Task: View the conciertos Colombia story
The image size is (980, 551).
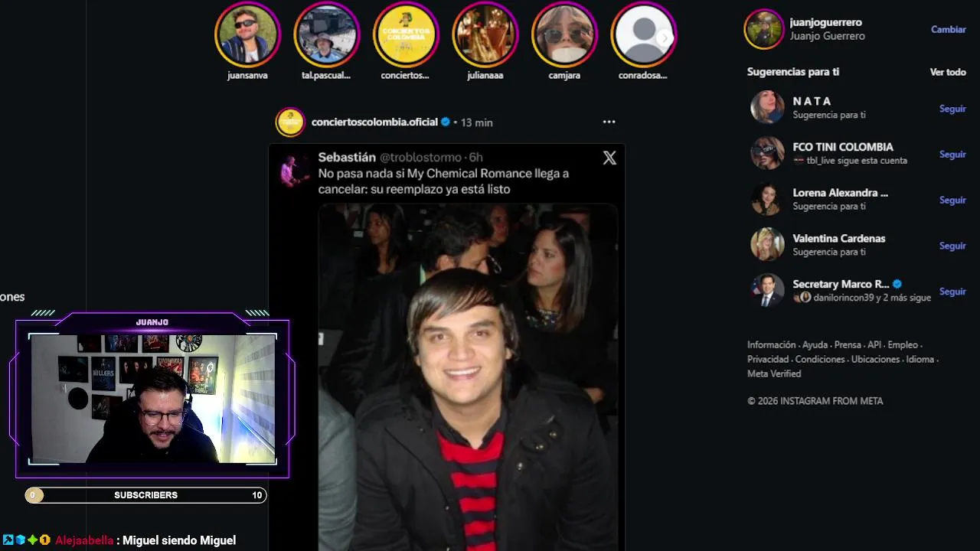Action: tap(405, 35)
